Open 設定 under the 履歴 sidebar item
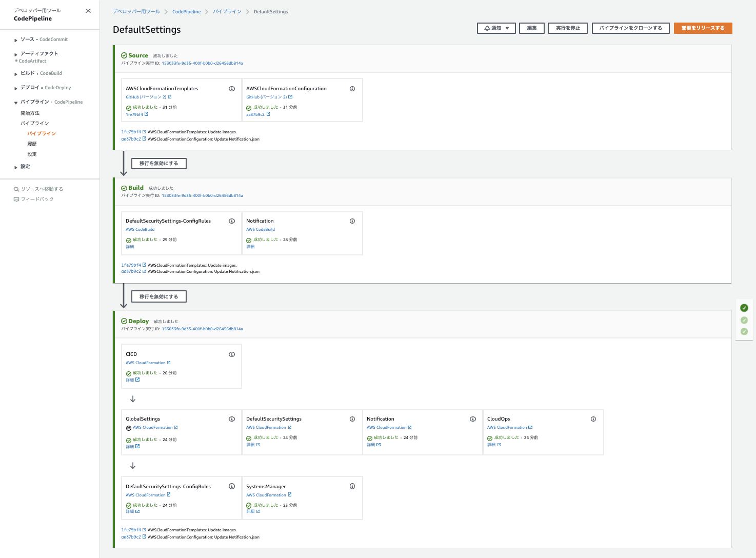 click(x=32, y=154)
